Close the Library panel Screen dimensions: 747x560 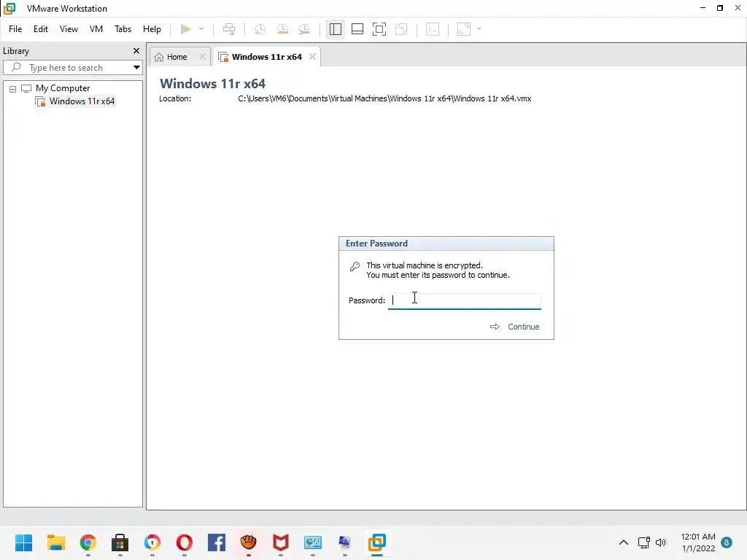136,50
